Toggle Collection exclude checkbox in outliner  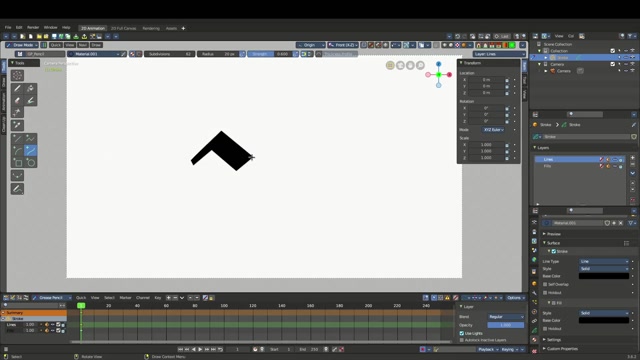(613, 51)
